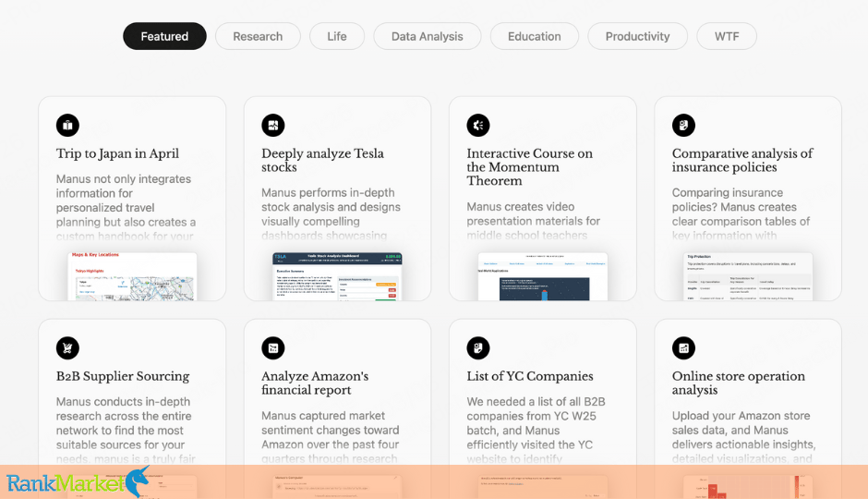Click the Japan map preview thumbnail
The image size is (868, 499).
coord(132,276)
